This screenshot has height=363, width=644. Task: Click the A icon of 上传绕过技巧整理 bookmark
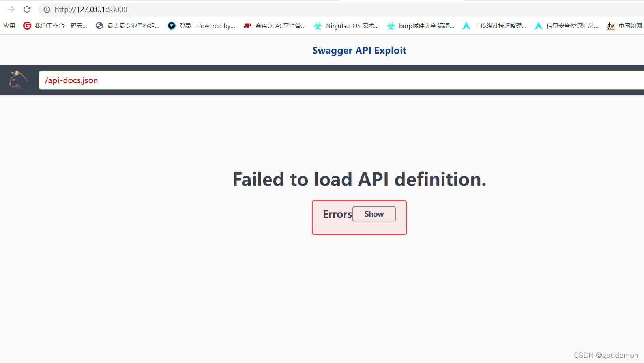coord(466,26)
